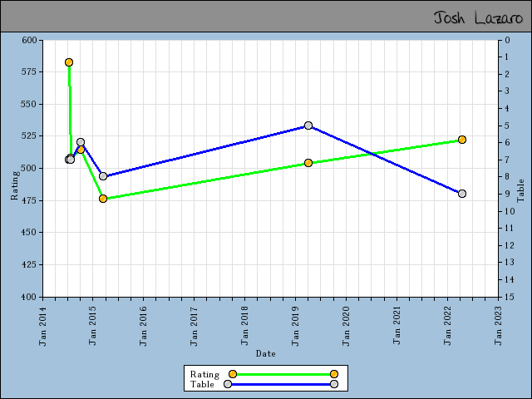This screenshot has width=532, height=399.
Task: Click the green Rating line in the legend
Action: tap(283, 374)
